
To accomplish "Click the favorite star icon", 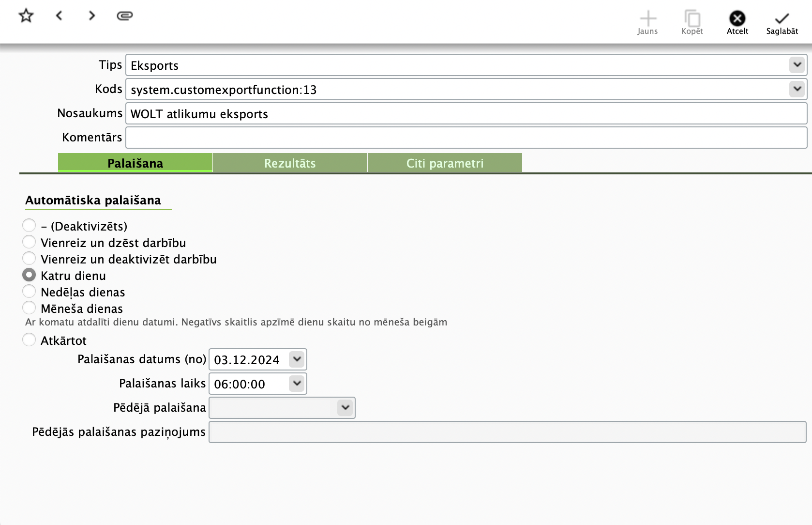I will (x=26, y=16).
